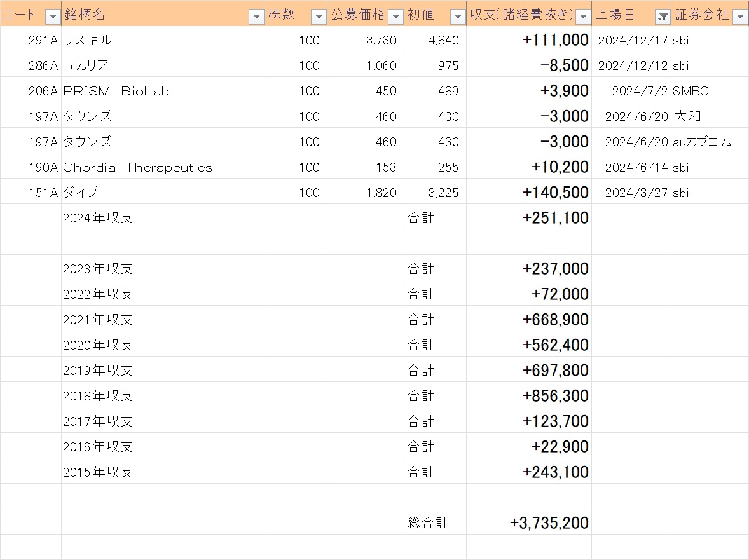This screenshot has height=560, width=749.
Task: Select the +3,900 profit cell
Action: pyautogui.click(x=529, y=90)
